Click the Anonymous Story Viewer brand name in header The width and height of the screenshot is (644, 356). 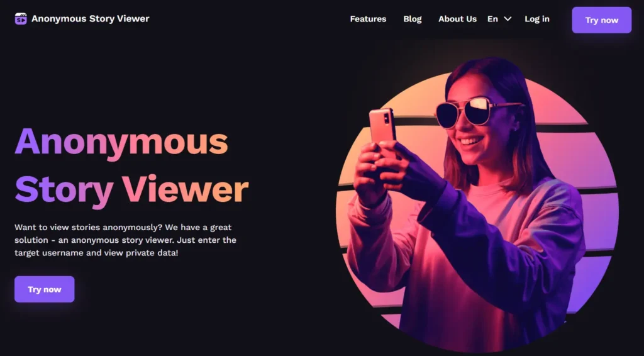click(91, 18)
